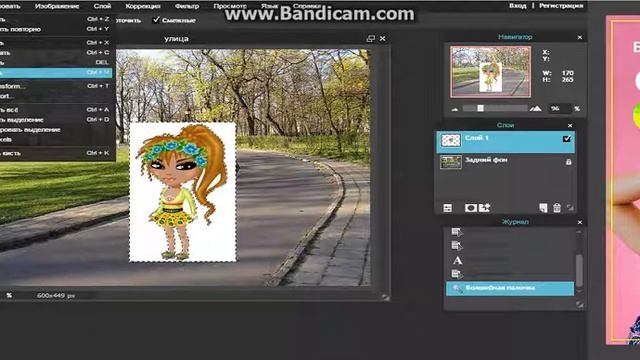This screenshot has width=640, height=360.
Task: Click the Журнал panel resize grip
Action: [x=580, y=304]
